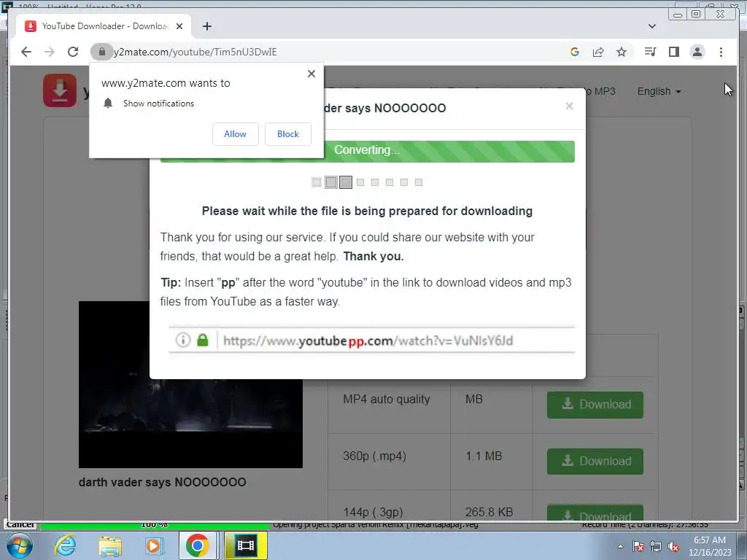747x560 pixels.
Task: Allow notifications from y2mate
Action: click(236, 134)
